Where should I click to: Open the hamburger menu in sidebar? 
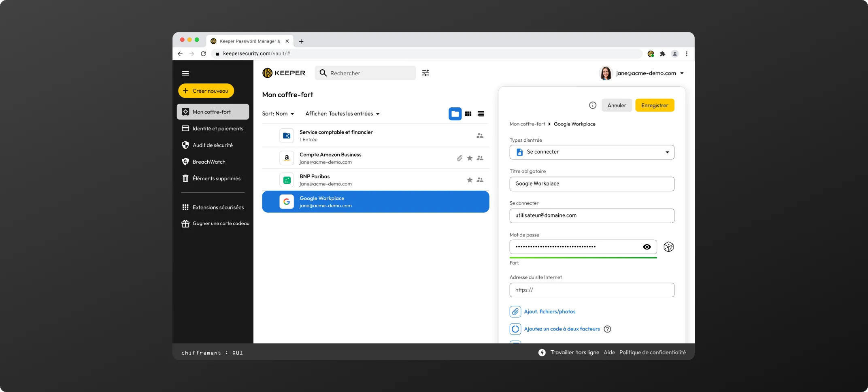(x=185, y=73)
